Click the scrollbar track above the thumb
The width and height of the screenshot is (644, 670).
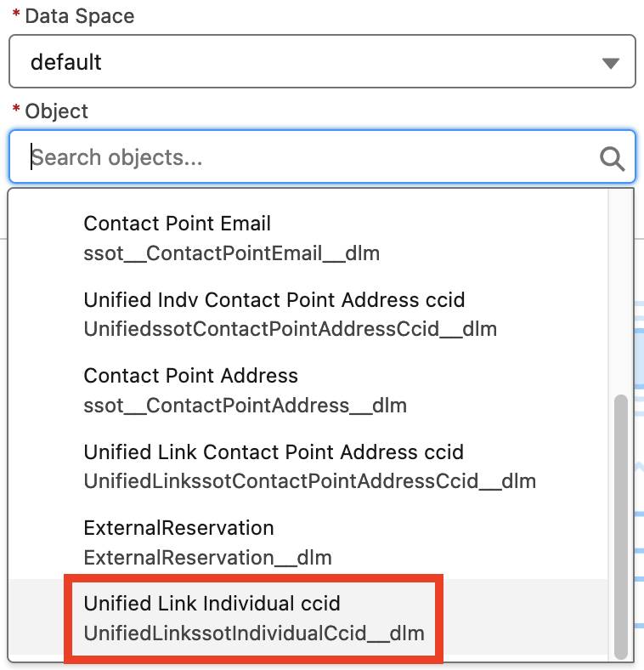[620, 292]
